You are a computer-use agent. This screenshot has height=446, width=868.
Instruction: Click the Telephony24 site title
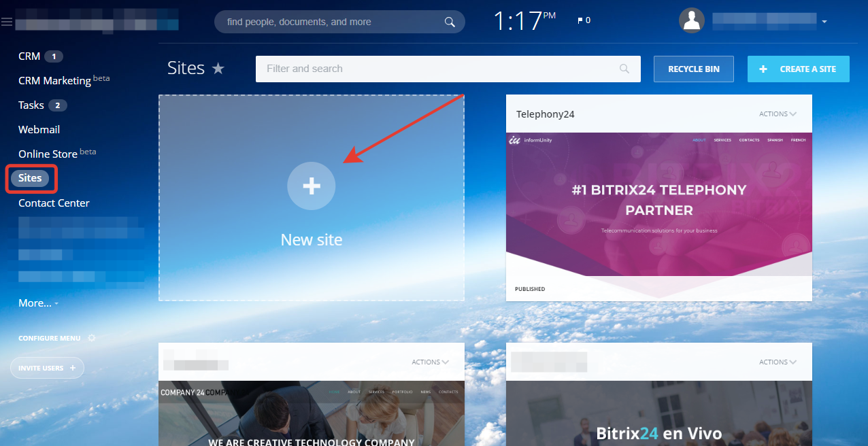546,114
